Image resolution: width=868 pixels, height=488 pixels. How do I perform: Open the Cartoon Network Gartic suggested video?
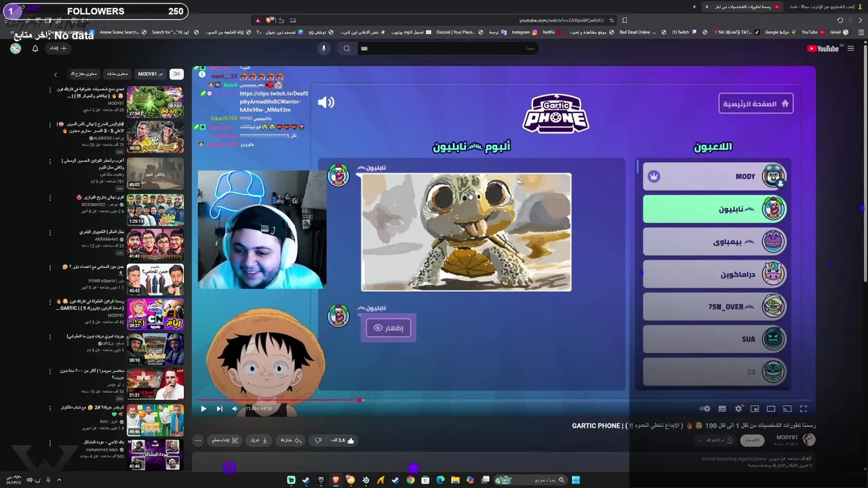tap(155, 314)
